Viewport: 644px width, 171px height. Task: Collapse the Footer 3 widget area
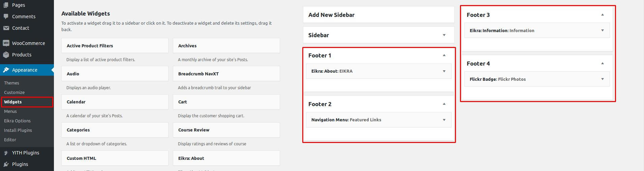(602, 15)
